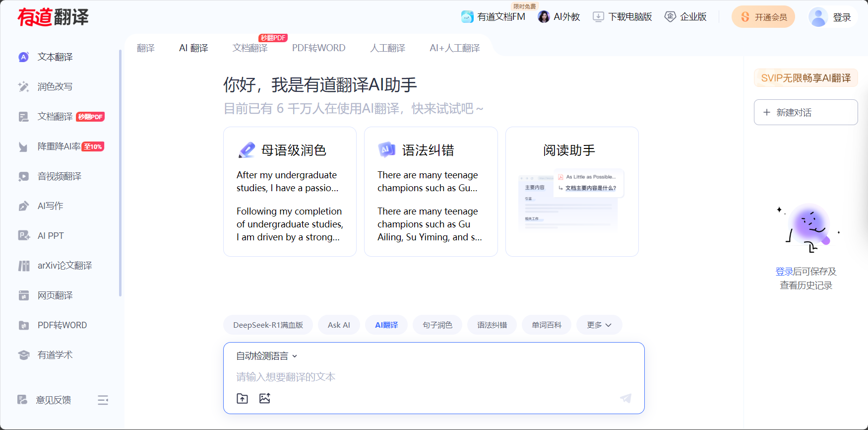The height and width of the screenshot is (430, 868).
Task: Select the AI翻译 chip
Action: pyautogui.click(x=386, y=325)
